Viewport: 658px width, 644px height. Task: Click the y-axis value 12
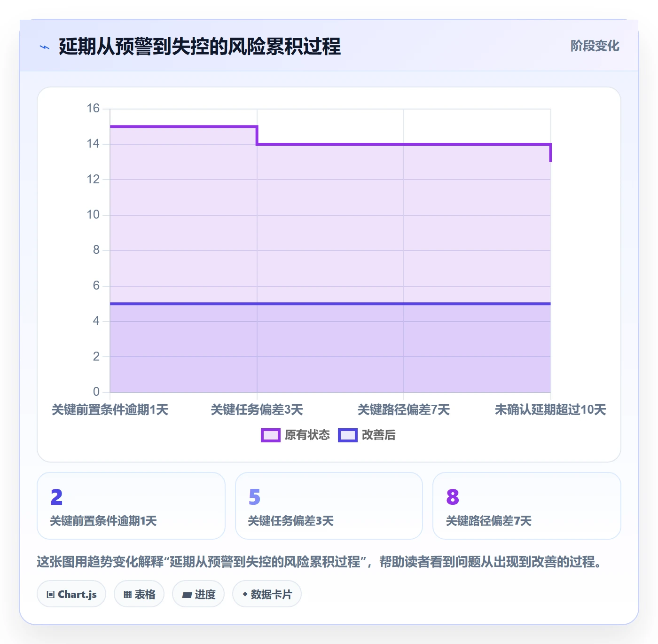93,180
